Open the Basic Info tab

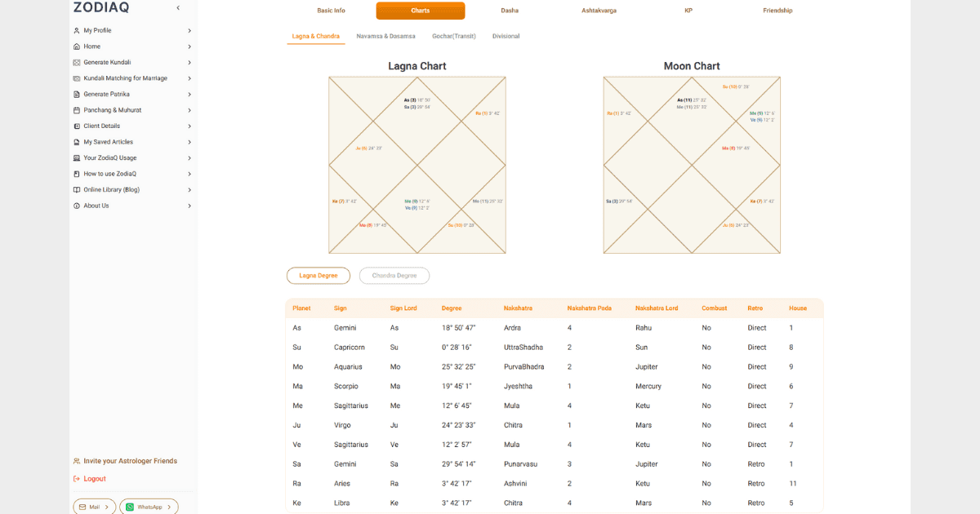pos(331,11)
